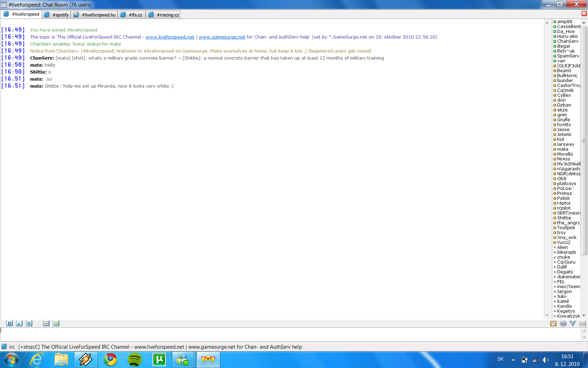Select Da_Hoe in the nickname list

(566, 32)
